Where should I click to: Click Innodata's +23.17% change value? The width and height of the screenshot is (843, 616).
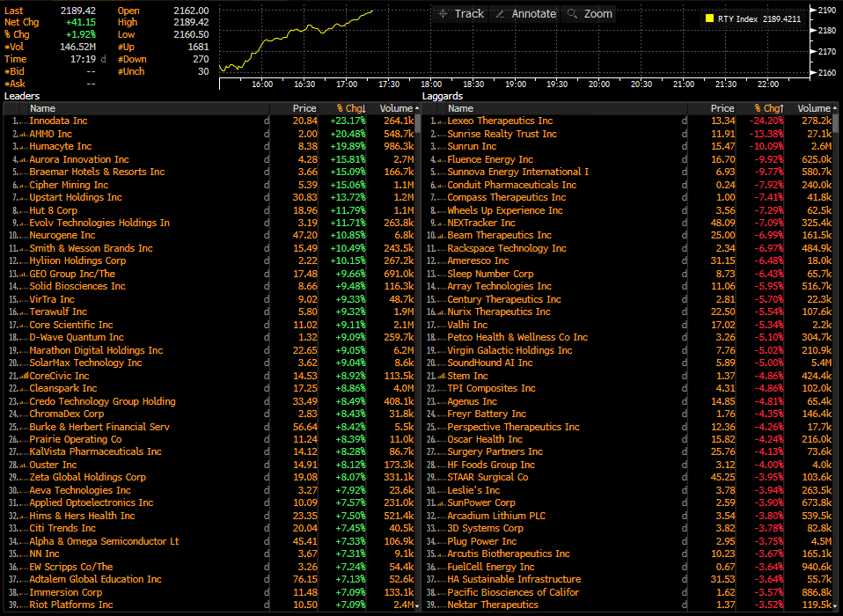pyautogui.click(x=348, y=121)
